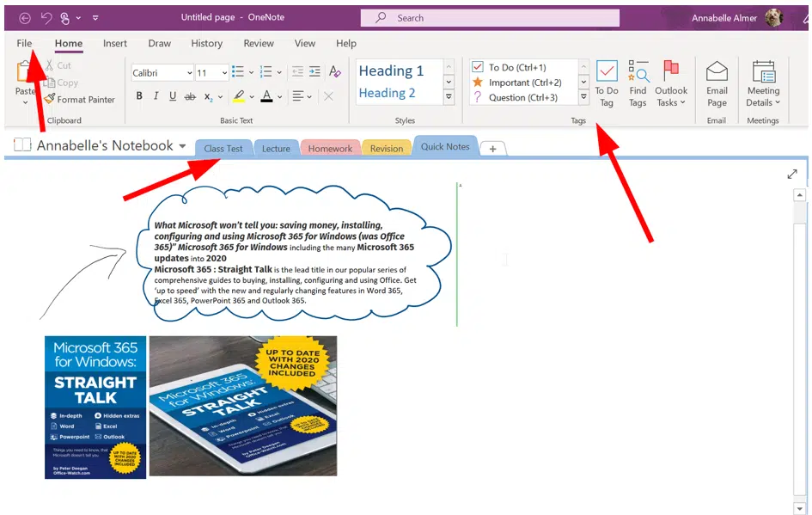Expand the Paste options arrow
This screenshot has width=812, height=515.
click(x=25, y=102)
